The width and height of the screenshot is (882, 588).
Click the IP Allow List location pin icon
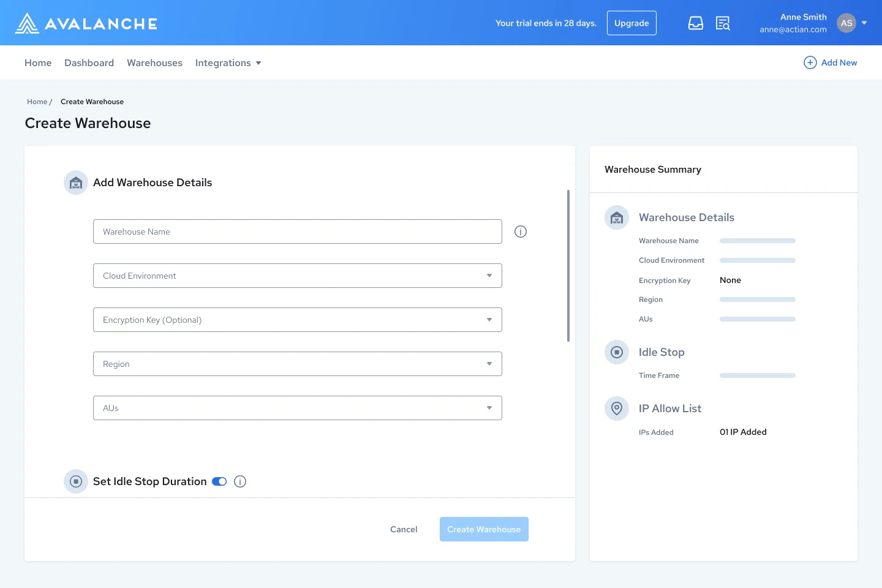[616, 409]
